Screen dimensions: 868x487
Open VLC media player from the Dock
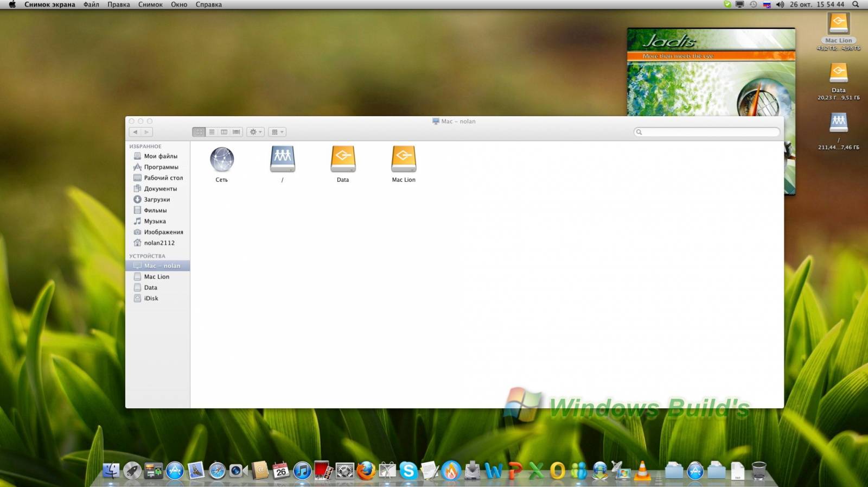(x=642, y=470)
